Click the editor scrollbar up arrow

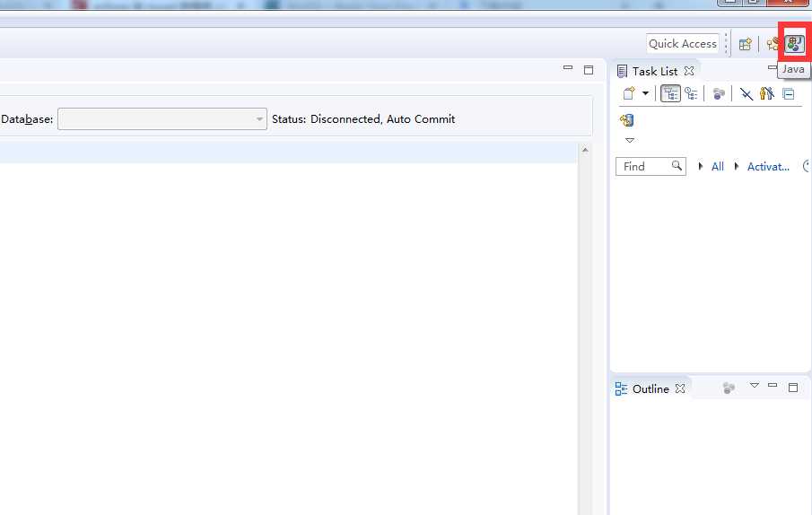click(585, 150)
